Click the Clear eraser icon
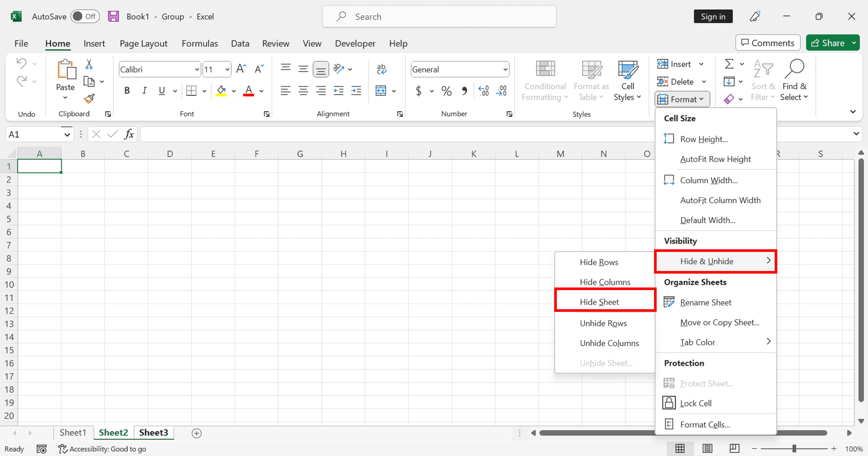 click(729, 99)
